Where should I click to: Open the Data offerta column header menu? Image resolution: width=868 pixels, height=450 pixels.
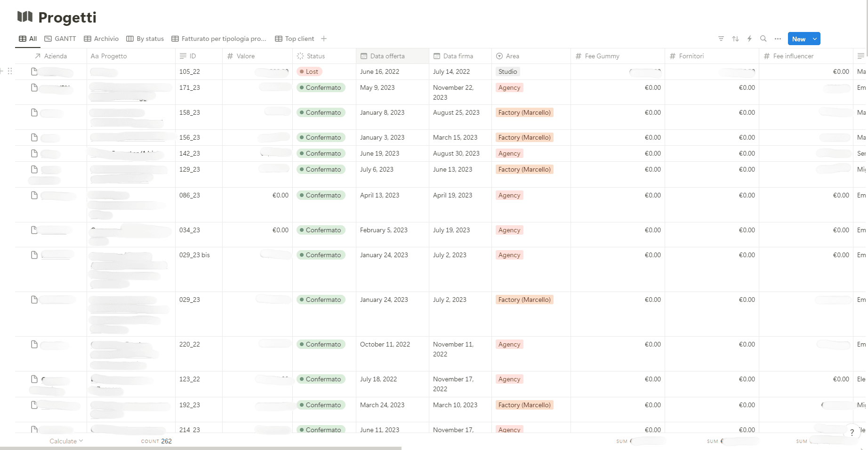click(x=393, y=56)
